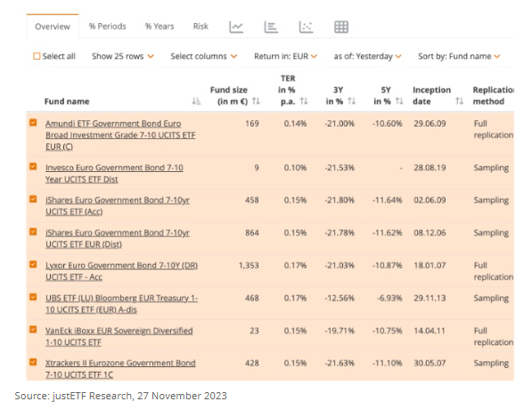Click the -11.10% 5Y return value
The height and width of the screenshot is (410, 532).
[x=387, y=363]
